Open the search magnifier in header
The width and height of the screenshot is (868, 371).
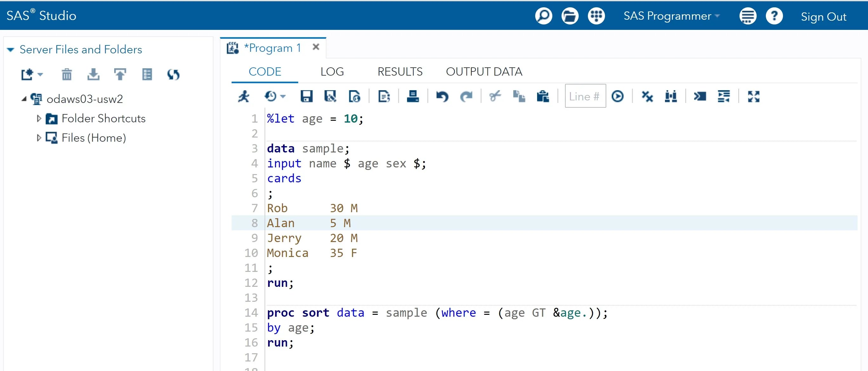click(x=543, y=16)
